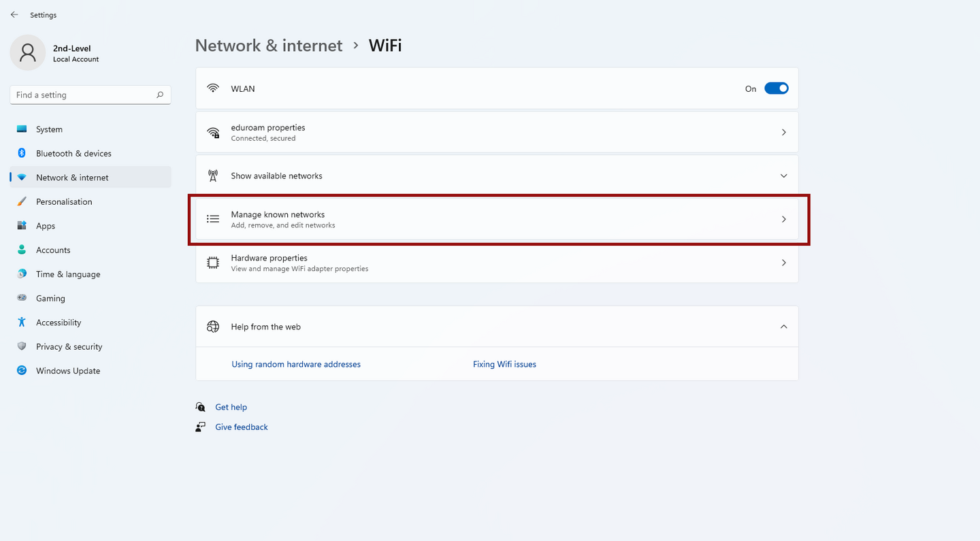Expand Show available networks chevron
This screenshot has width=980, height=541.
pos(784,176)
